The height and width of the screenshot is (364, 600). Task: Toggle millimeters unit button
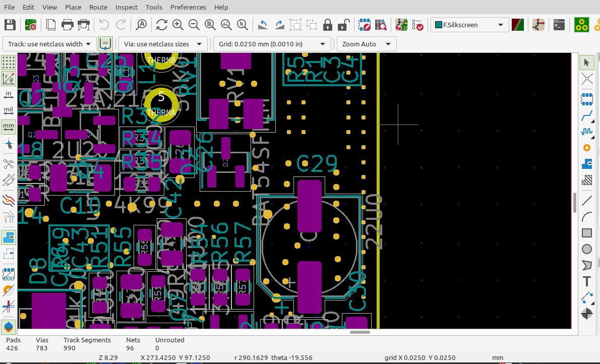9,127
